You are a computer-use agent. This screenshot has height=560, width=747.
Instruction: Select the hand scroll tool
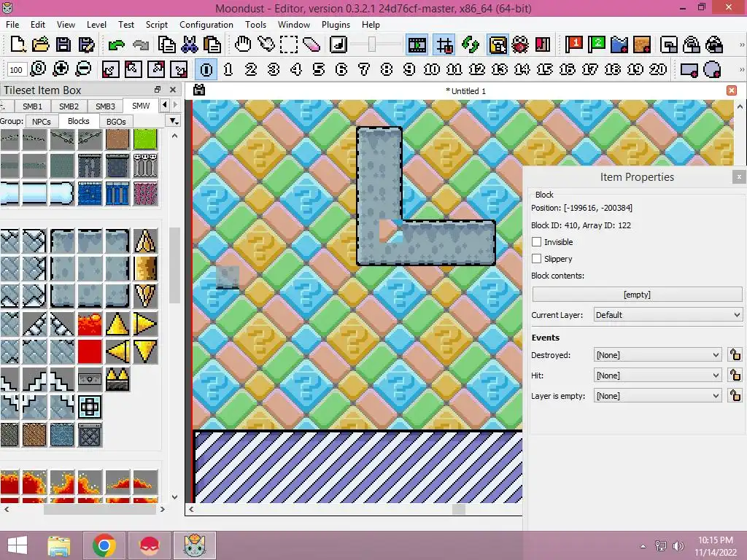click(243, 44)
